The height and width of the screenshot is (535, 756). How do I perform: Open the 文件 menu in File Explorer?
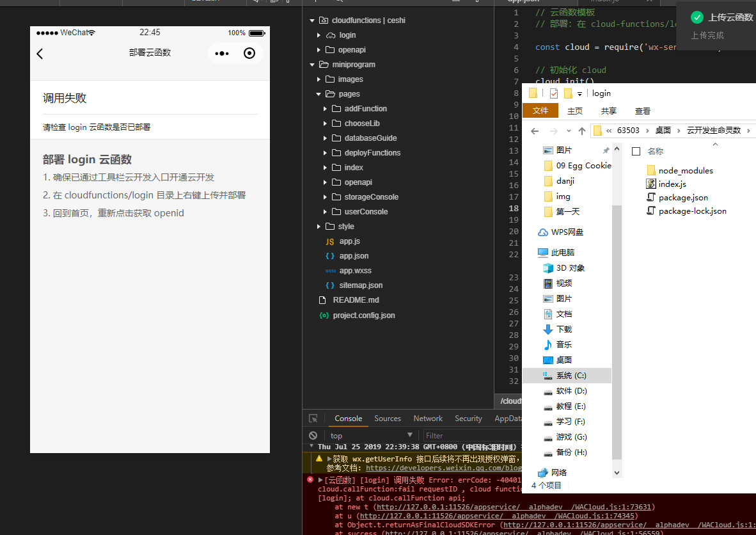(540, 111)
